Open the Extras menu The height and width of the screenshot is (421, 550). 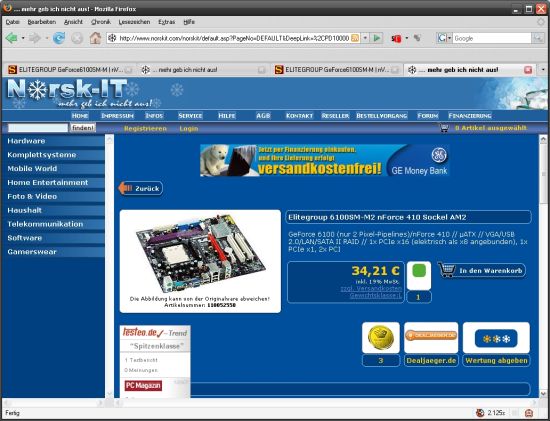coord(167,22)
